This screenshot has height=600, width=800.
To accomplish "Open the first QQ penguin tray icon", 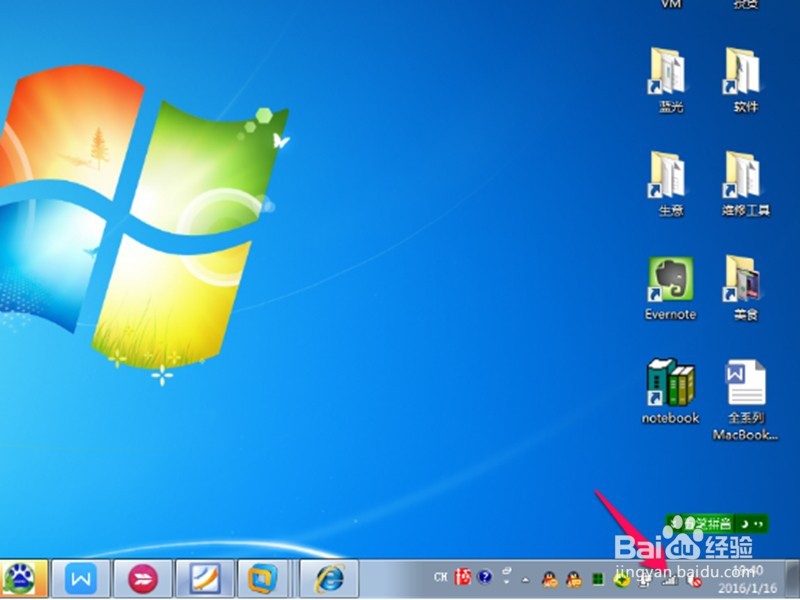I will [549, 580].
